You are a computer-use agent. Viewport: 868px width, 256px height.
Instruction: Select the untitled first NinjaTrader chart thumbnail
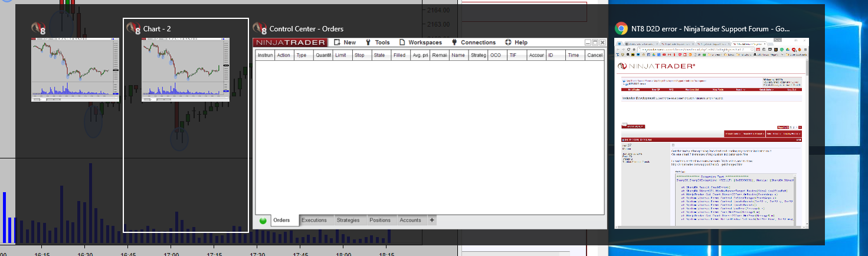point(75,70)
